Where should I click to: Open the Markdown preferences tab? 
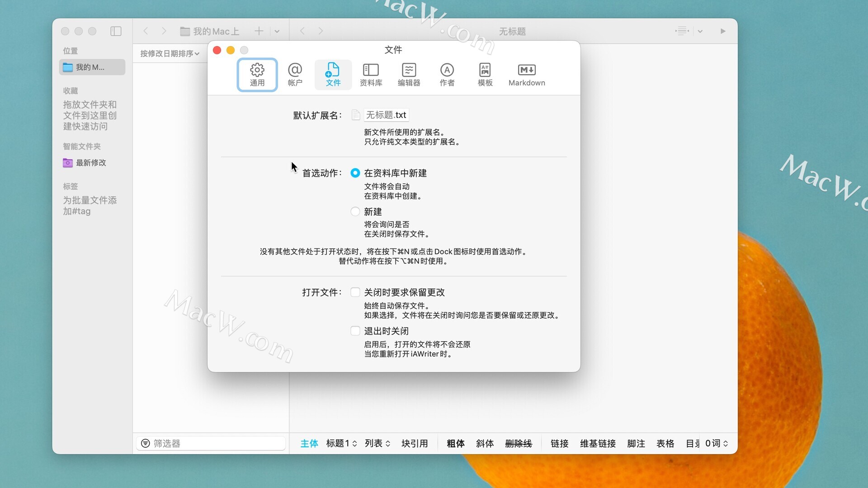[527, 75]
